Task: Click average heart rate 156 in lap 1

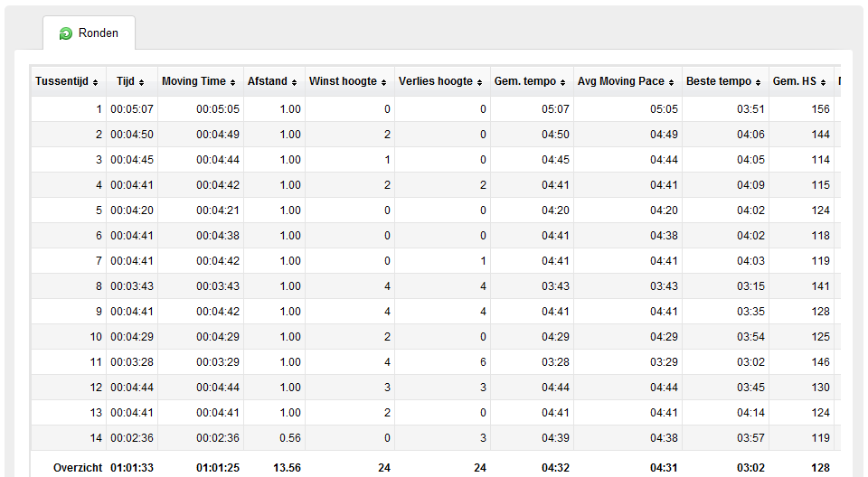Action: point(820,109)
